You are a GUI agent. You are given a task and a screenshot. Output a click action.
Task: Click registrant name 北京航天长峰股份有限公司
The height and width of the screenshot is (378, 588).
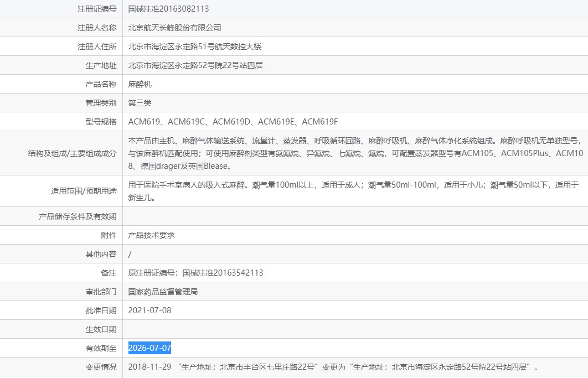[x=175, y=28]
